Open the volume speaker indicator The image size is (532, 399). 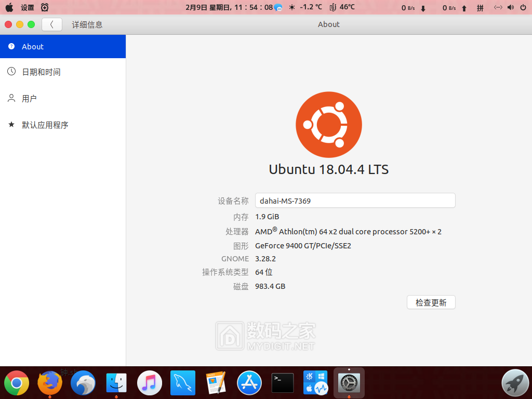(511, 7)
